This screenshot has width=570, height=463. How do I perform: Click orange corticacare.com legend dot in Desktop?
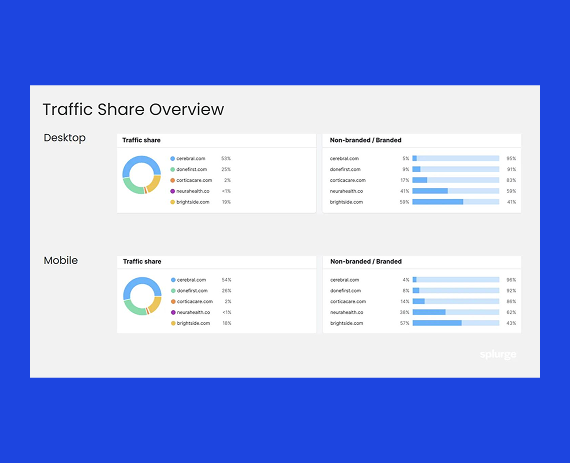(173, 180)
